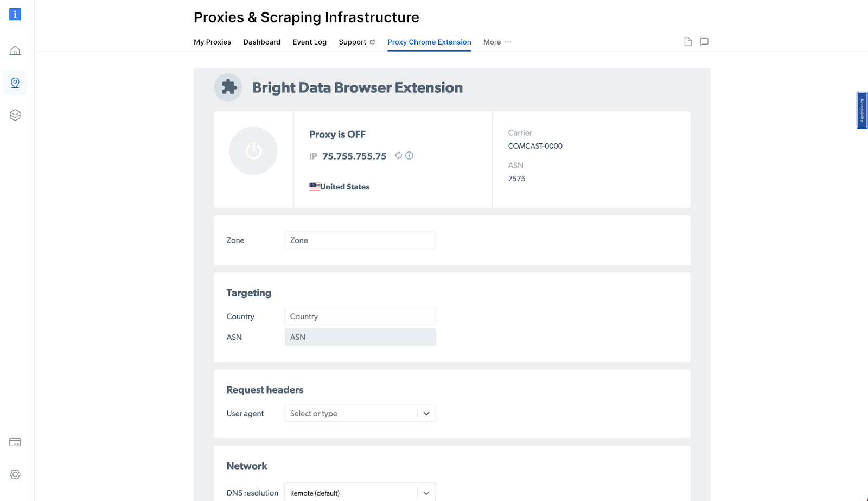Image resolution: width=868 pixels, height=501 pixels.
Task: Click the blue info logo icon
Action: 15,14
